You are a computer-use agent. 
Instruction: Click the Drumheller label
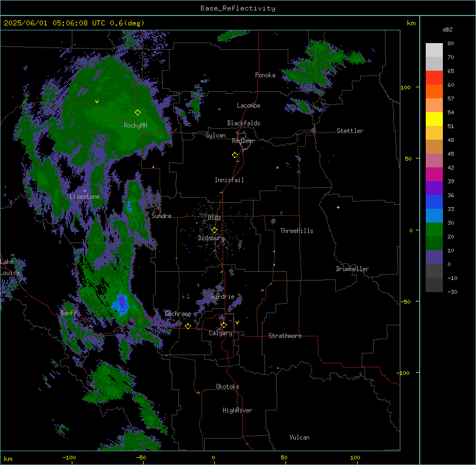352,269
